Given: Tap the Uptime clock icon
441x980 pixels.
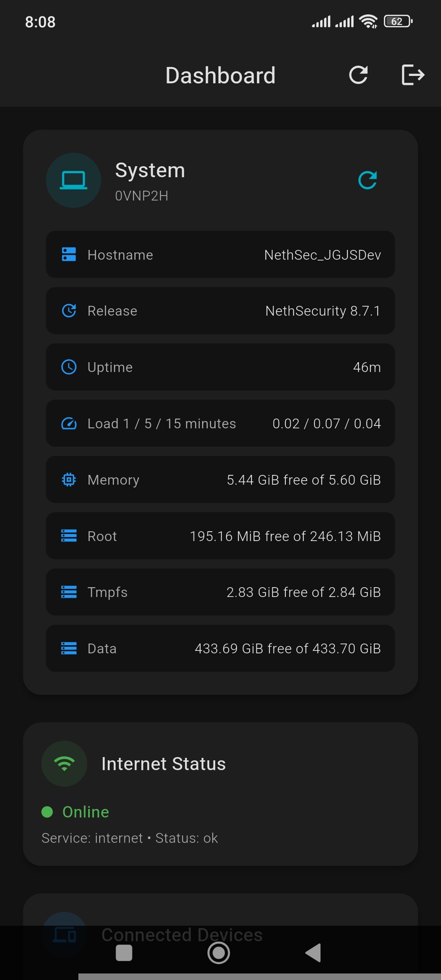Looking at the screenshot, I should pos(69,367).
